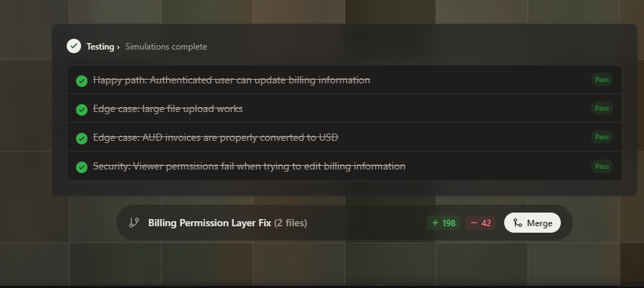Click the green check beside Viewer permissions test

[82, 167]
